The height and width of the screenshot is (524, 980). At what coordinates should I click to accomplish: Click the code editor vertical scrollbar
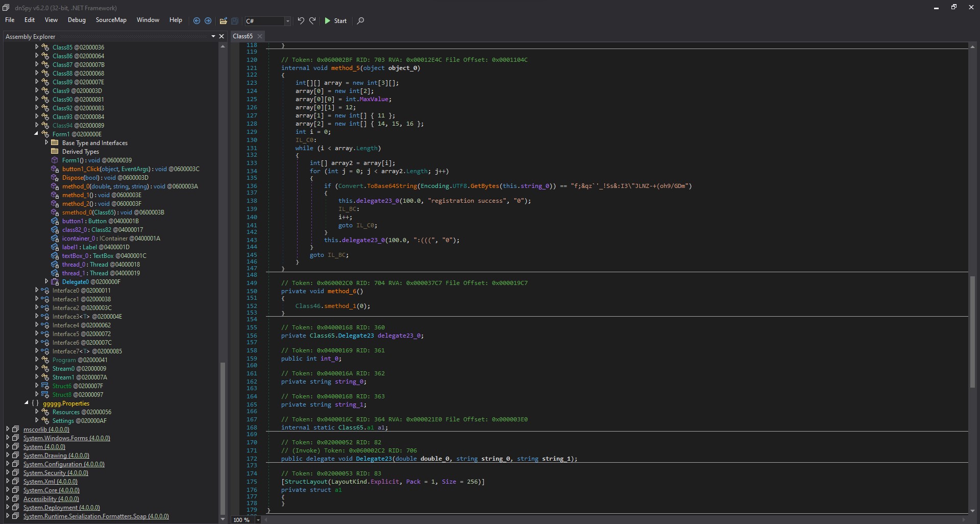[972, 332]
